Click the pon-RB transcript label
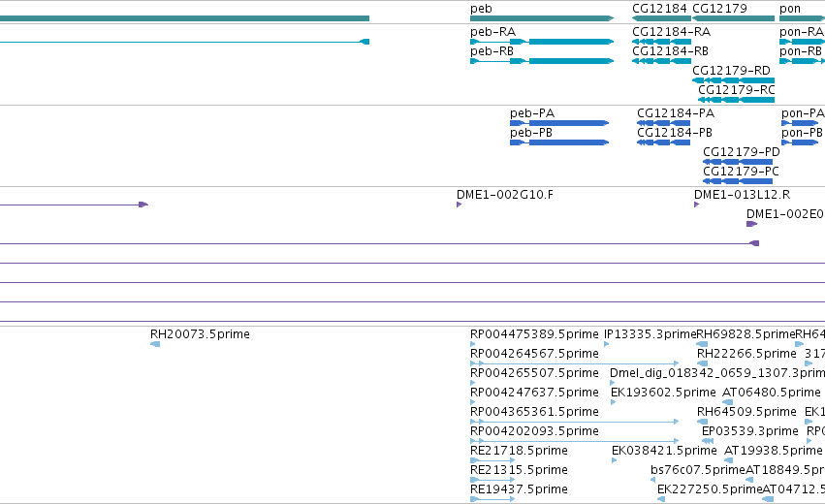Image resolution: width=825 pixels, height=504 pixels. tap(800, 51)
